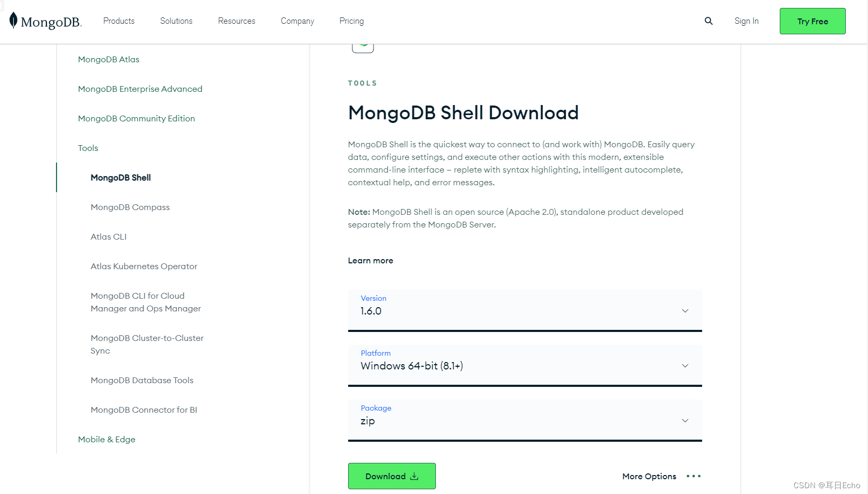868x494 pixels.
Task: Open the Products menu
Action: [x=118, y=21]
